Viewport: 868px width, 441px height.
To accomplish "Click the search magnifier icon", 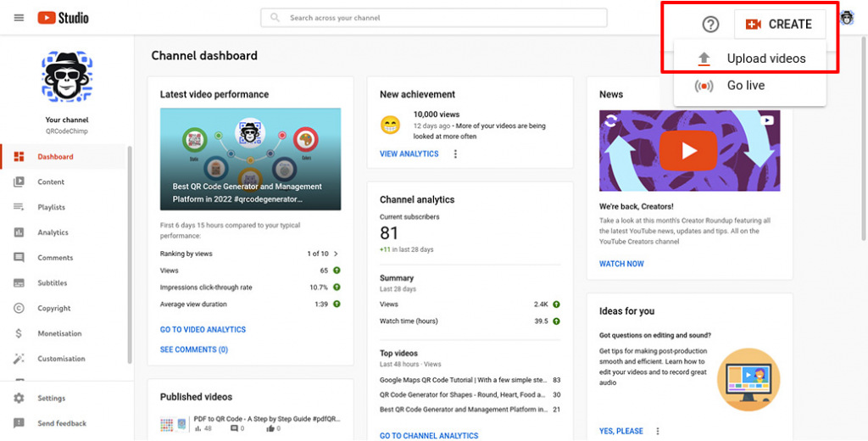I will click(275, 18).
